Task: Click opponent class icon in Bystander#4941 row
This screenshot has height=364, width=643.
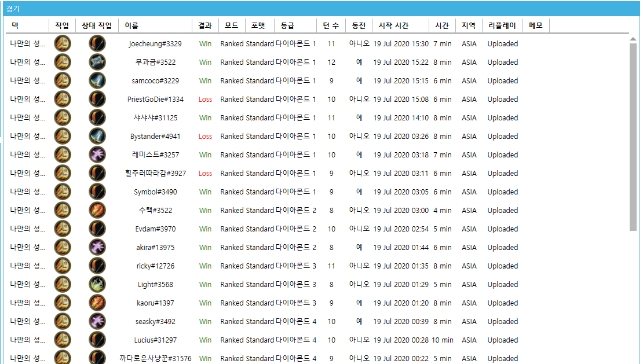Action: tap(97, 137)
